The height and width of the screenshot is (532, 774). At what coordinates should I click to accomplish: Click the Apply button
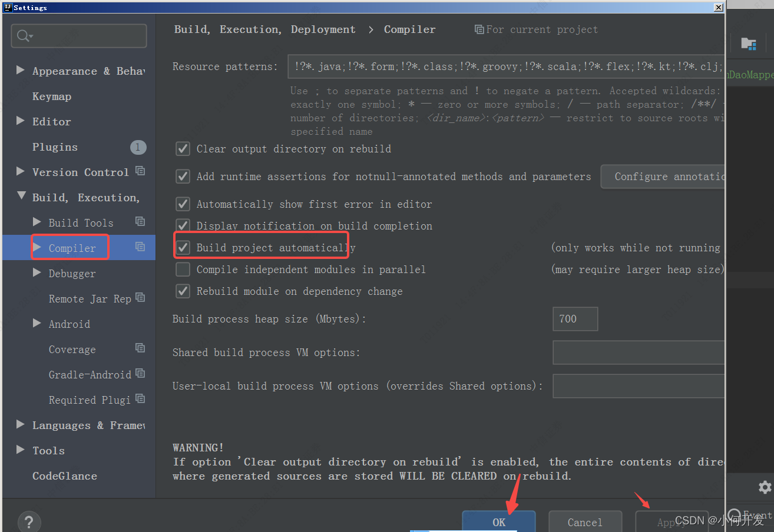tap(672, 521)
